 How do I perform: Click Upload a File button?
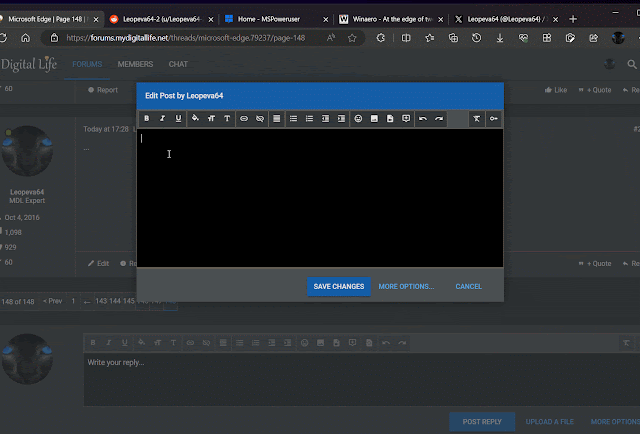tap(549, 422)
